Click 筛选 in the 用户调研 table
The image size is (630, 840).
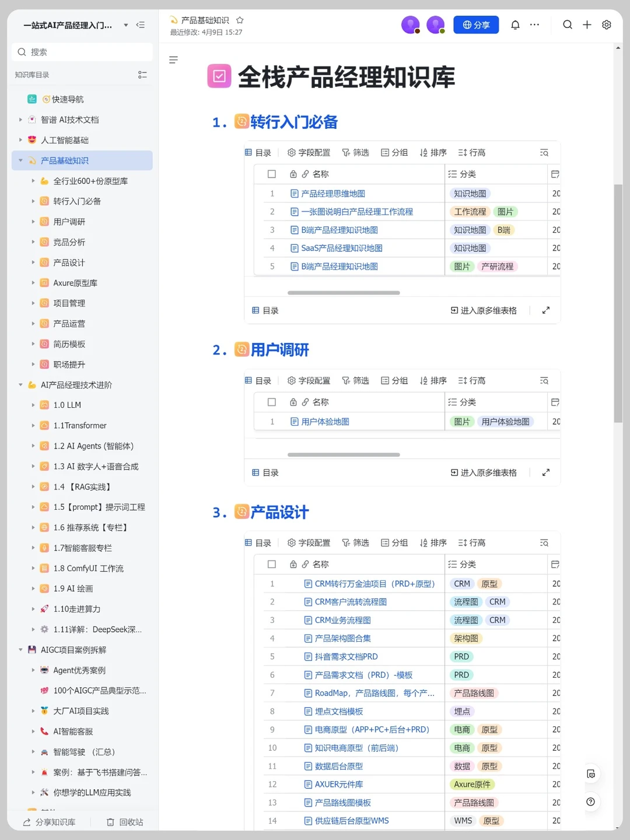(355, 381)
